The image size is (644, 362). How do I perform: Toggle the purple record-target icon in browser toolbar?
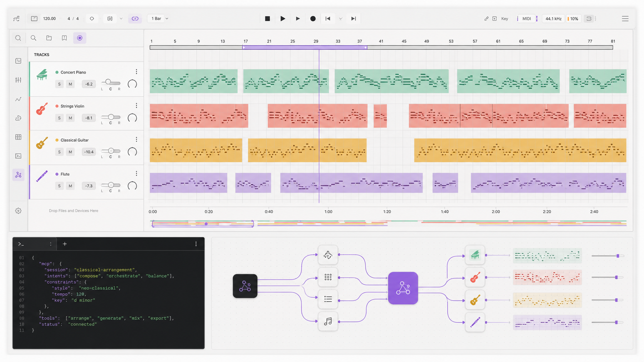click(x=80, y=38)
